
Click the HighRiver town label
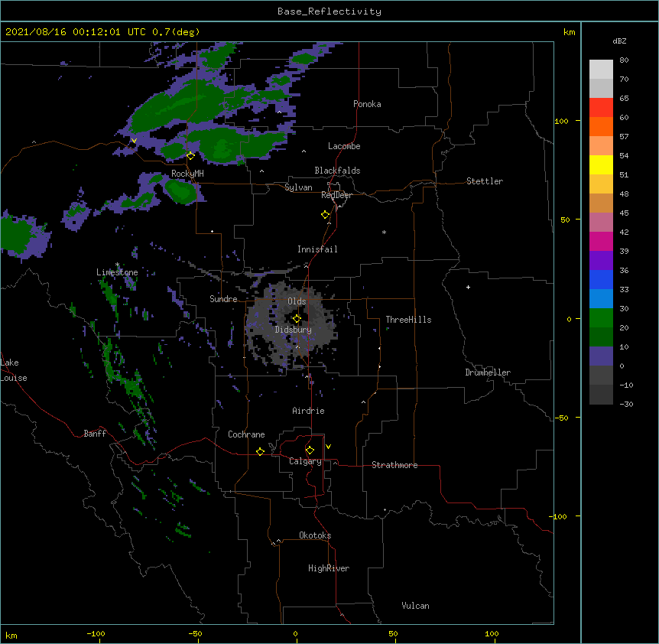(x=329, y=568)
